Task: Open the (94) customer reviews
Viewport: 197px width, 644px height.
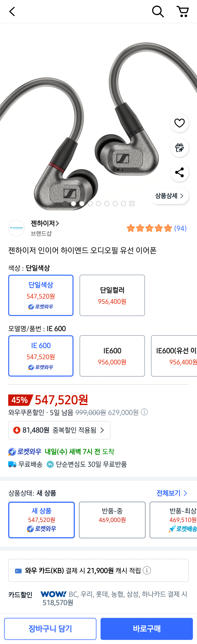Action: pos(180,228)
